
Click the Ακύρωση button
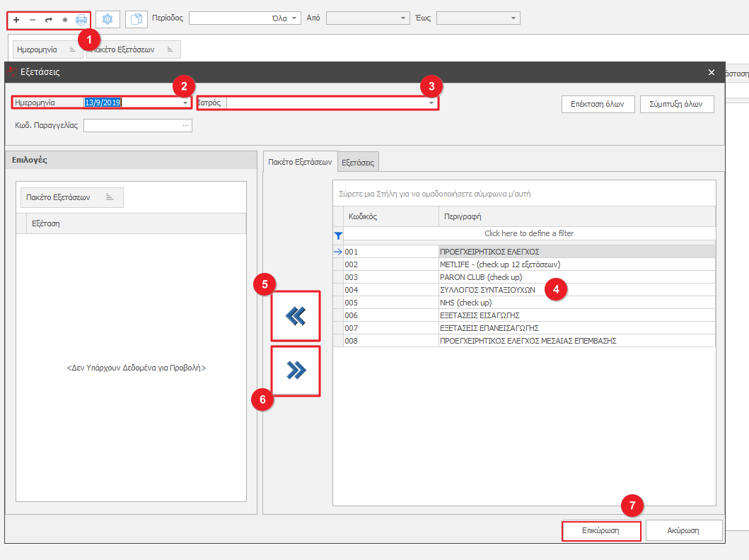click(684, 530)
